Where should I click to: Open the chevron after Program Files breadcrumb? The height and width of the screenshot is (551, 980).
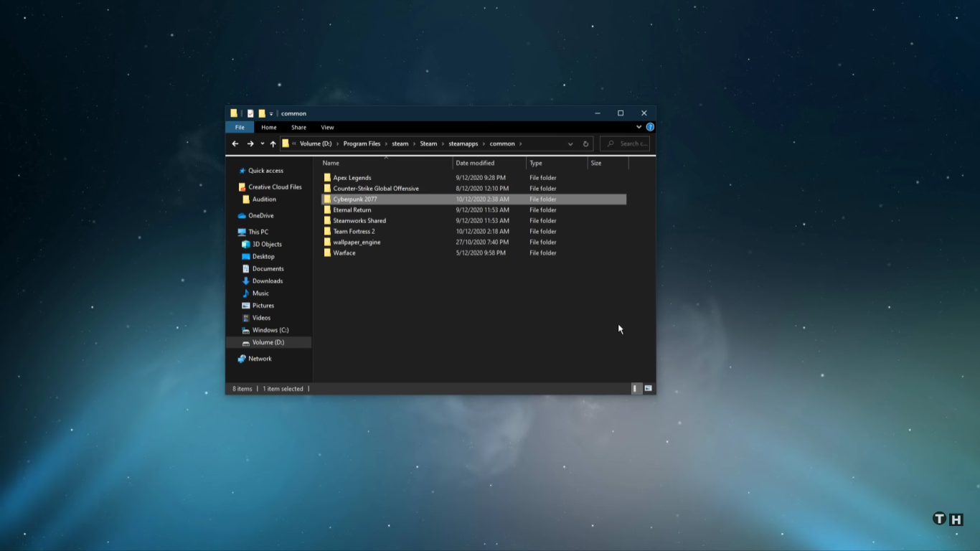[386, 143]
